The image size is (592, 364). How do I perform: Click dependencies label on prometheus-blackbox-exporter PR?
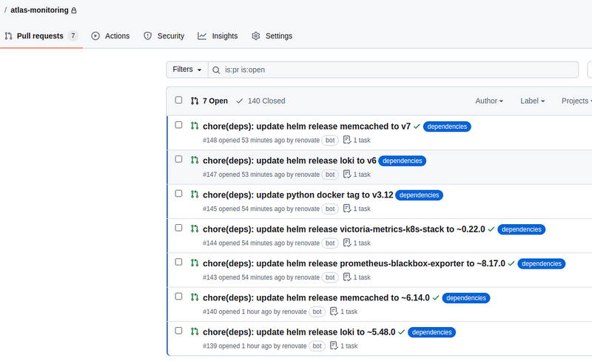click(x=542, y=263)
